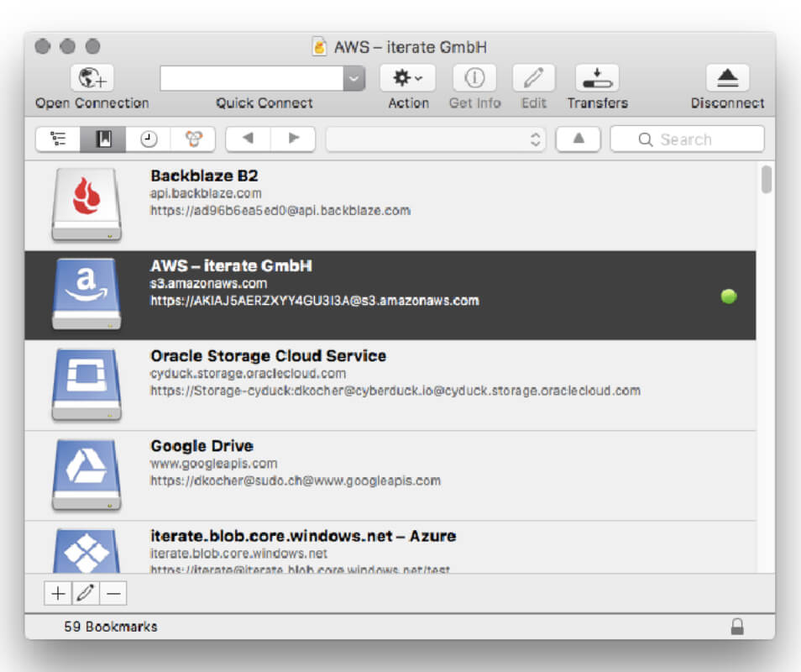Click the iterate.blob.core.windows.net hostname line

pos(238,554)
